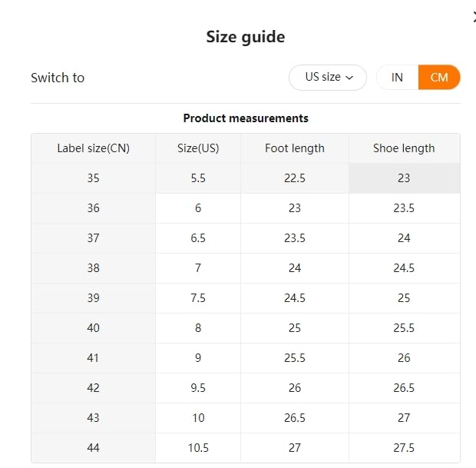Viewport: 476px width, 468px height.
Task: Select the label size 38 cell
Action: 93,268
